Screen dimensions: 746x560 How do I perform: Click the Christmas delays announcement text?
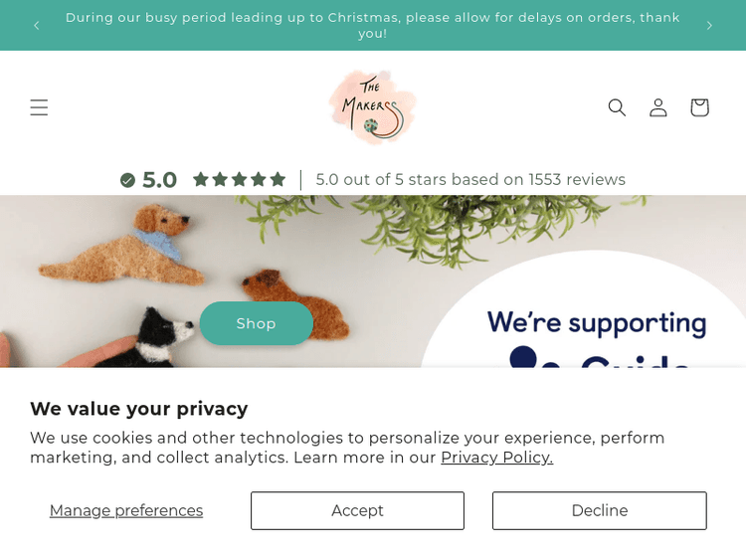point(373,25)
